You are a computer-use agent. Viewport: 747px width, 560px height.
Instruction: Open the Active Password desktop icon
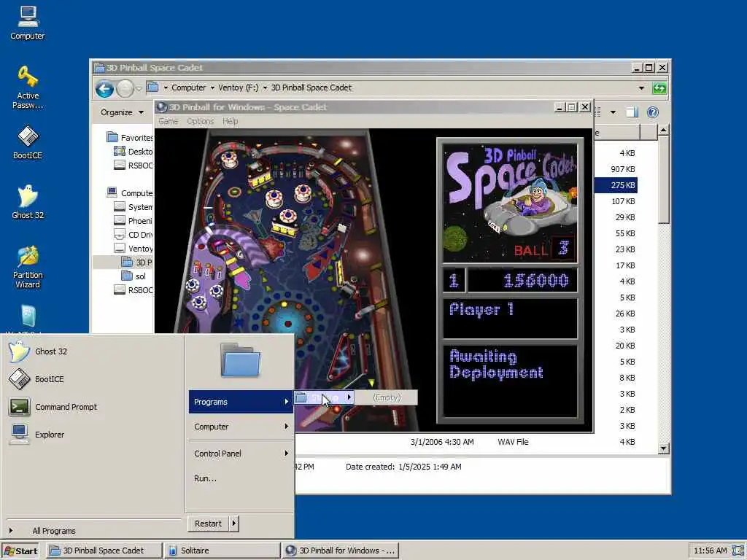pos(28,87)
